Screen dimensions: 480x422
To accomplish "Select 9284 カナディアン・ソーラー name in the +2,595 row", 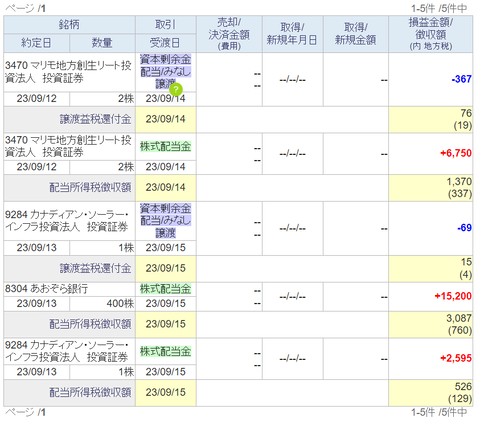I will [67, 351].
